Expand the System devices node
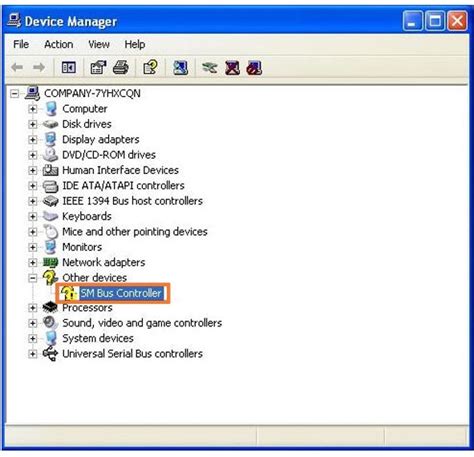The height and width of the screenshot is (457, 474). coord(32,338)
